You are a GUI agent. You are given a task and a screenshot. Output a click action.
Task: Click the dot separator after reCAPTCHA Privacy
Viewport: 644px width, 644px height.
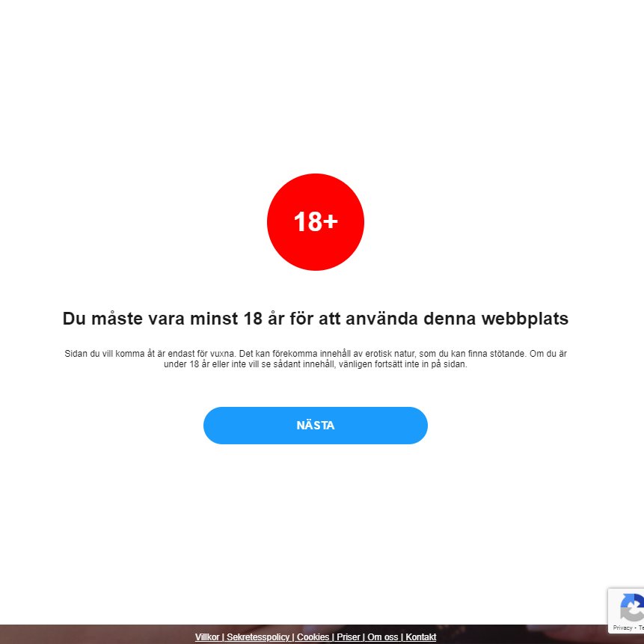click(x=635, y=628)
